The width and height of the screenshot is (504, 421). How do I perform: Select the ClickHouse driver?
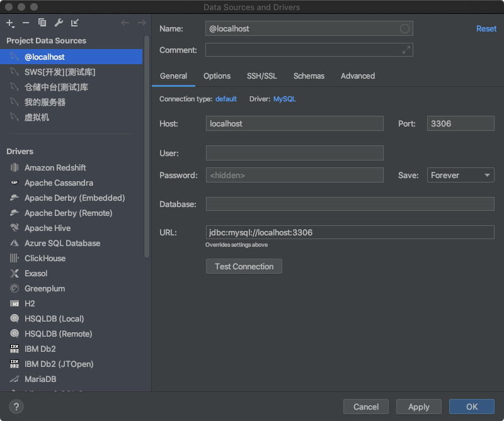pos(45,258)
